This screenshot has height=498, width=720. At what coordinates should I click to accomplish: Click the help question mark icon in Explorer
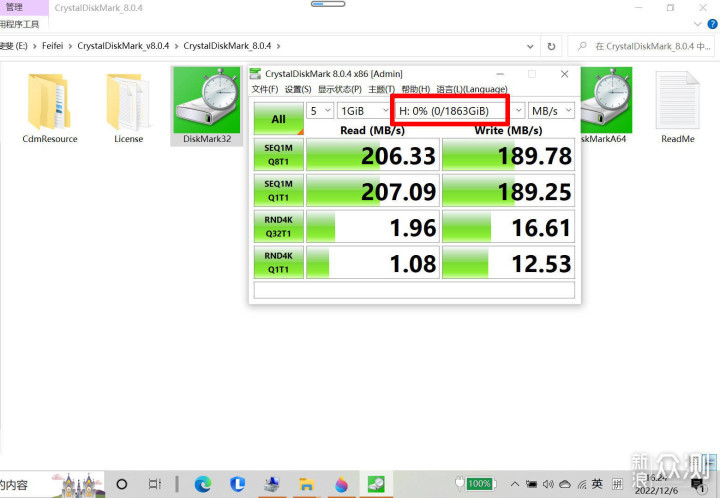[713, 24]
